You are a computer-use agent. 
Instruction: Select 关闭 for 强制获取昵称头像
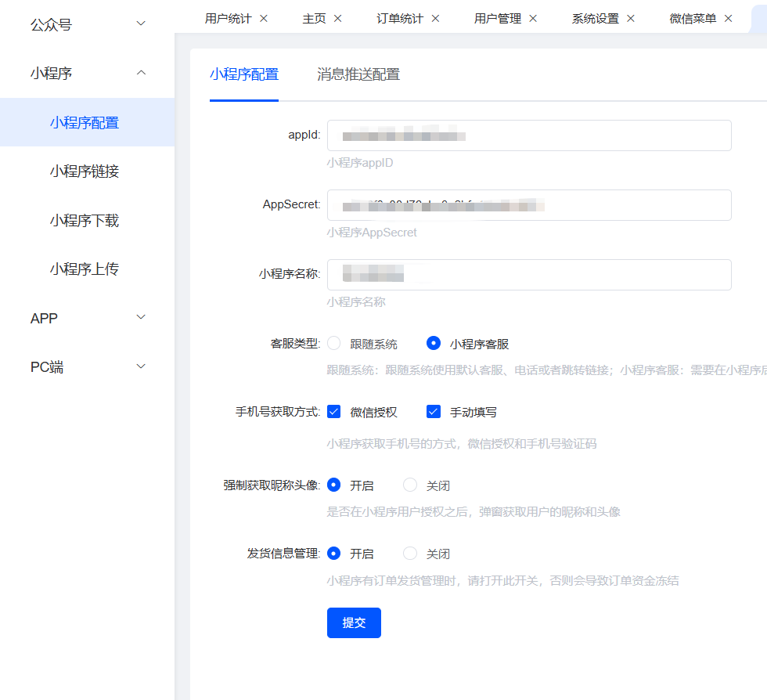pyautogui.click(x=410, y=485)
